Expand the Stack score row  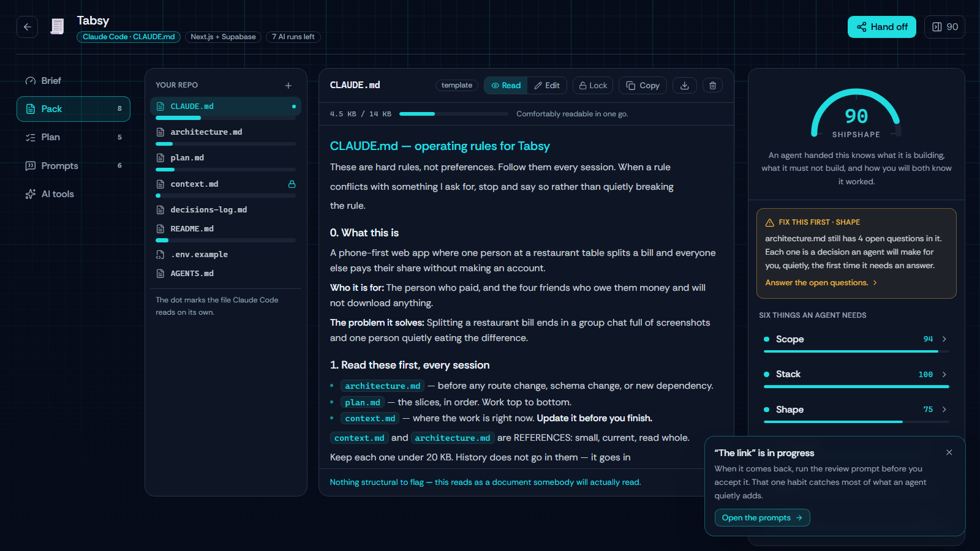856,376
